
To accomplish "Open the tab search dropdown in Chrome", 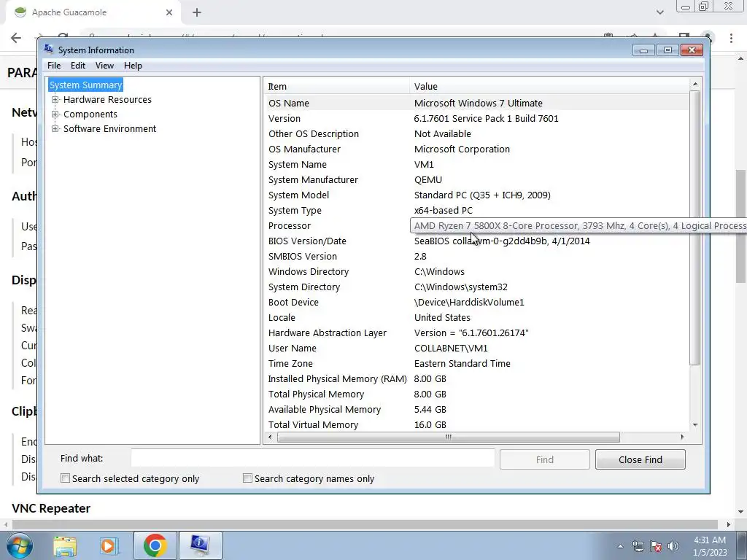I will [x=659, y=12].
